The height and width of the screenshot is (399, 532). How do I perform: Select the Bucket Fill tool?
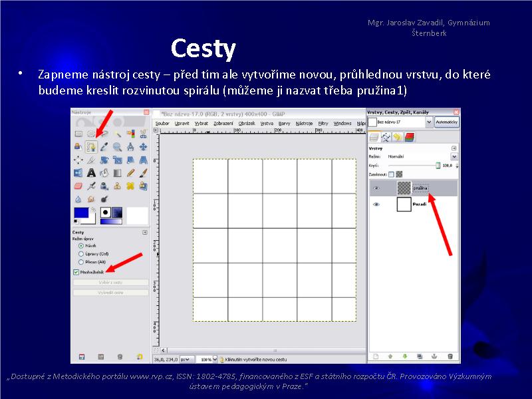coord(104,173)
